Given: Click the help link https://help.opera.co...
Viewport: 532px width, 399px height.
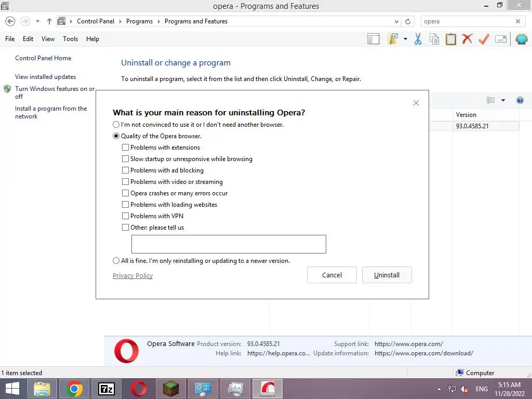Looking at the screenshot, I should (x=278, y=353).
